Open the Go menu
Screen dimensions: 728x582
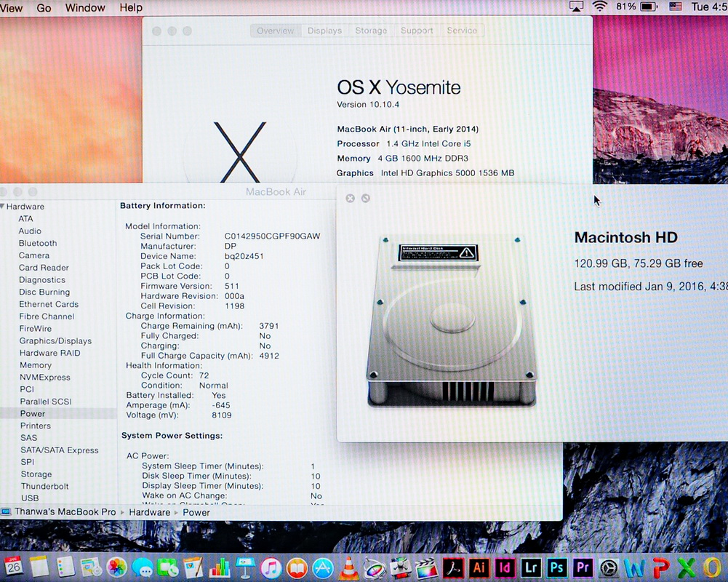[44, 8]
